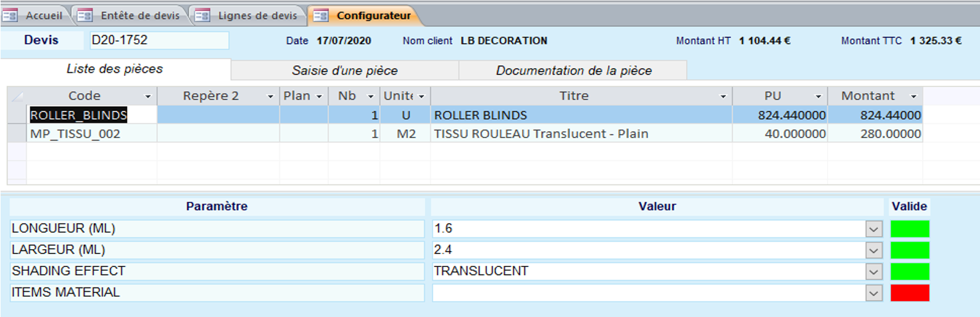Screen dimensions: 980x317
Task: Expand the ITEMS MATERIAL value dropdown
Action: (873, 293)
